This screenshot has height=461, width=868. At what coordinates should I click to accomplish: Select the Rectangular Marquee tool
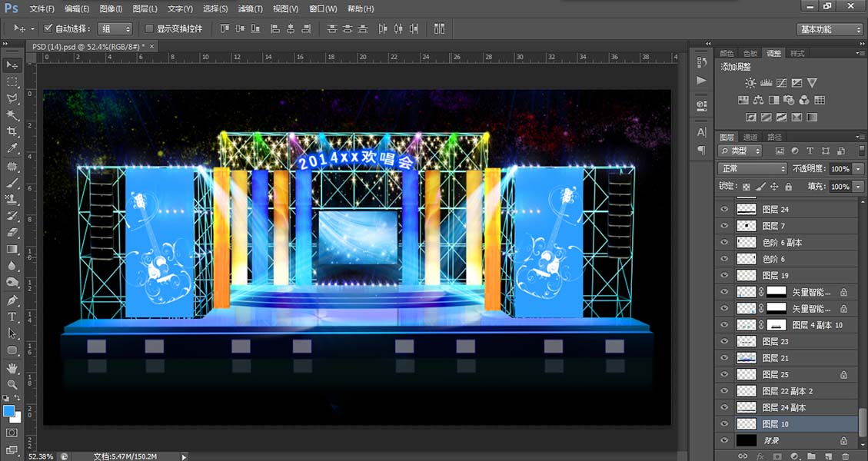click(12, 82)
